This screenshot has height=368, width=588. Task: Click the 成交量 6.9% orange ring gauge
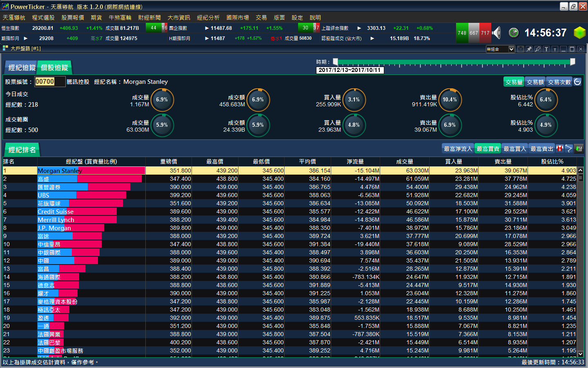click(x=162, y=100)
